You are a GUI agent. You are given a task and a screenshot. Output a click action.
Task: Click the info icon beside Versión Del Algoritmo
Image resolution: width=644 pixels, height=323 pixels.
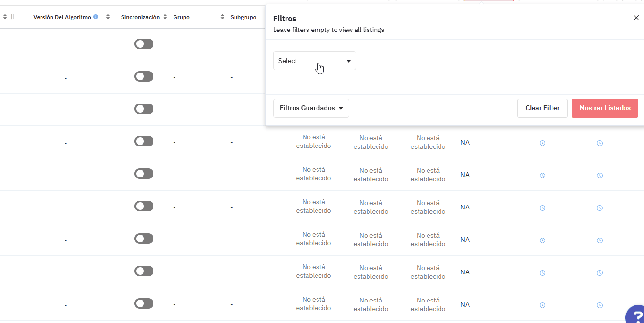coord(96,17)
